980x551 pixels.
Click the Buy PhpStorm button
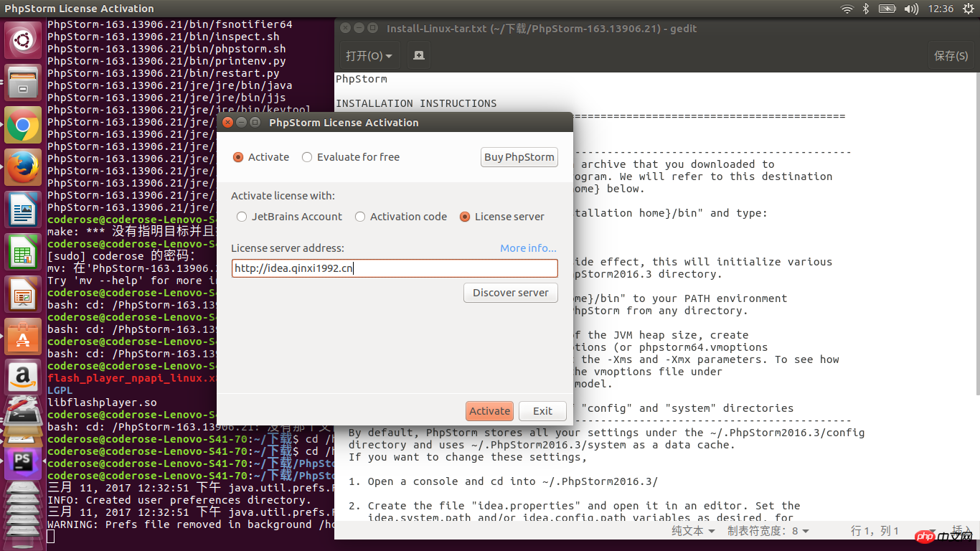click(x=519, y=157)
